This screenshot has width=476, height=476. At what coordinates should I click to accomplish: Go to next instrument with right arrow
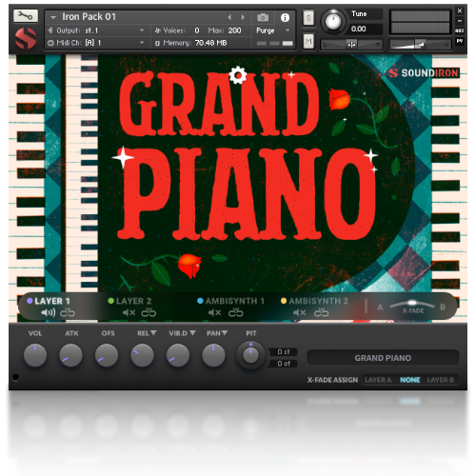click(243, 17)
